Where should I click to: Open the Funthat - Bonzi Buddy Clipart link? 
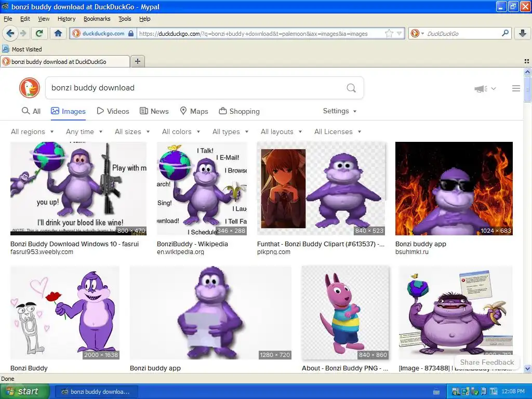click(321, 244)
